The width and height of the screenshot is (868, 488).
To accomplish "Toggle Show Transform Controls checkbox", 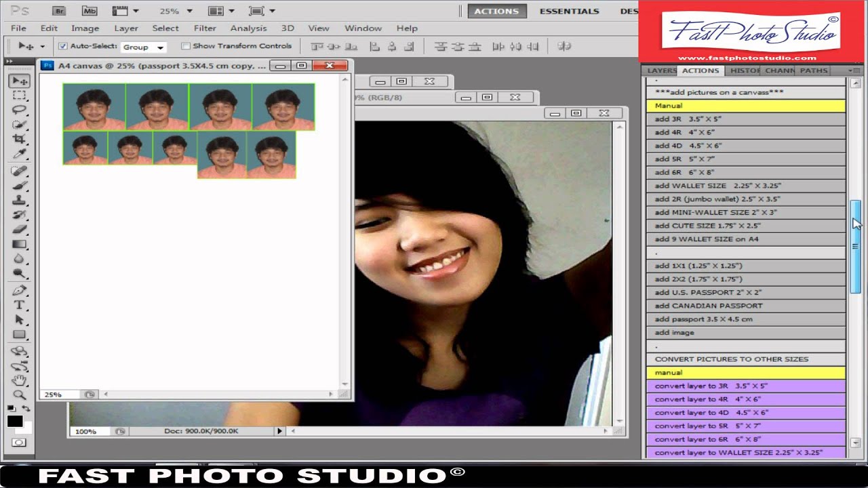I will (186, 46).
